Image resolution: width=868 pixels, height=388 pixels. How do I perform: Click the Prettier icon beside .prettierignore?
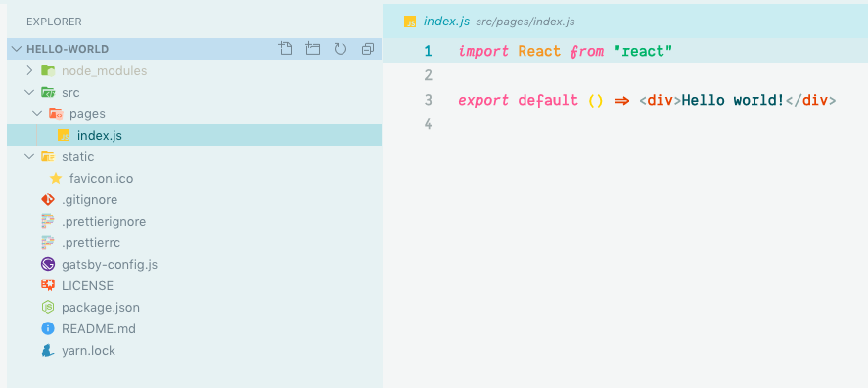click(x=48, y=222)
